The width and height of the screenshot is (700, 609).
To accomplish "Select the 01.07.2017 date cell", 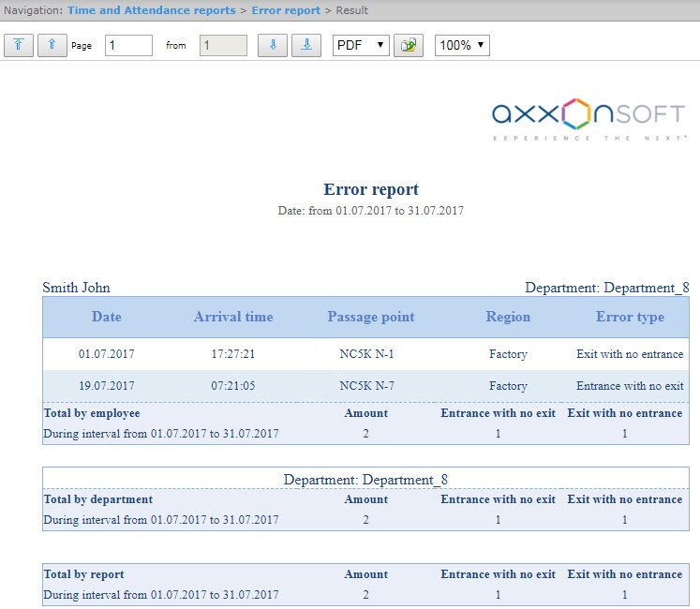I will 107,354.
